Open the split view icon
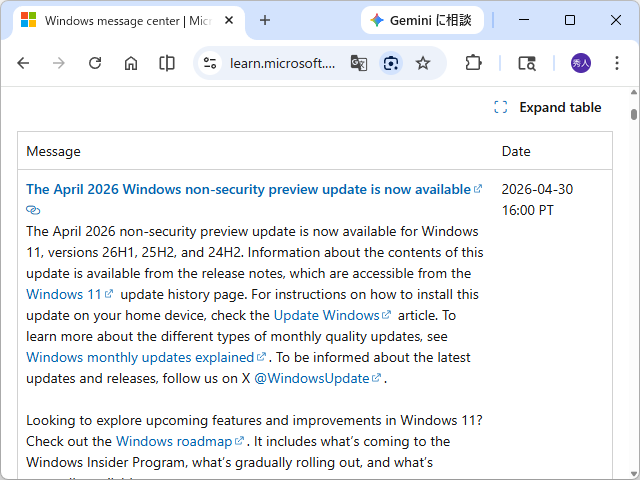Image resolution: width=640 pixels, height=480 pixels. 167,63
